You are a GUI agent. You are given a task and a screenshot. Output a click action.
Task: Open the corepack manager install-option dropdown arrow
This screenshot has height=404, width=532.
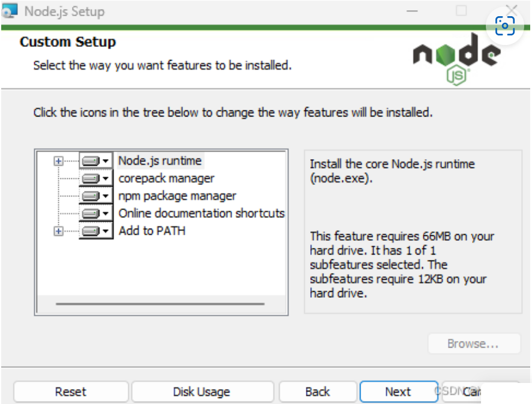tap(106, 179)
